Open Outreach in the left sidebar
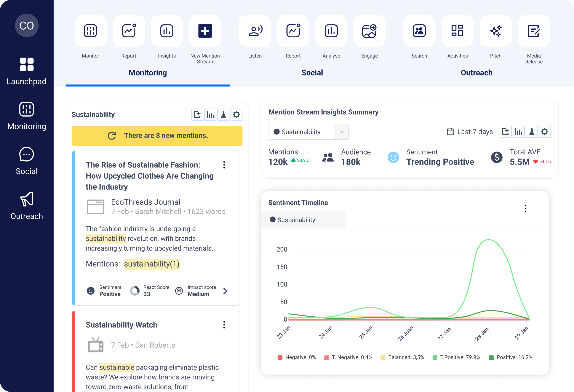This screenshot has width=574, height=392. coord(27,205)
